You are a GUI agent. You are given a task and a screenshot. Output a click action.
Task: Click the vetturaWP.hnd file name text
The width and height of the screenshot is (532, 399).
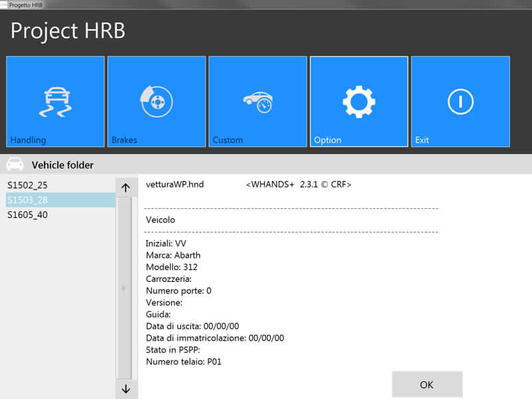click(174, 184)
